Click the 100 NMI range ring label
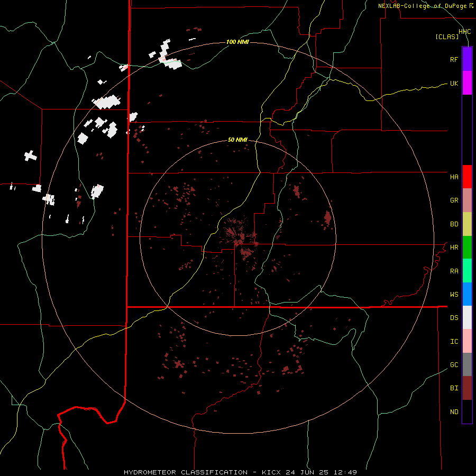 pyautogui.click(x=237, y=42)
